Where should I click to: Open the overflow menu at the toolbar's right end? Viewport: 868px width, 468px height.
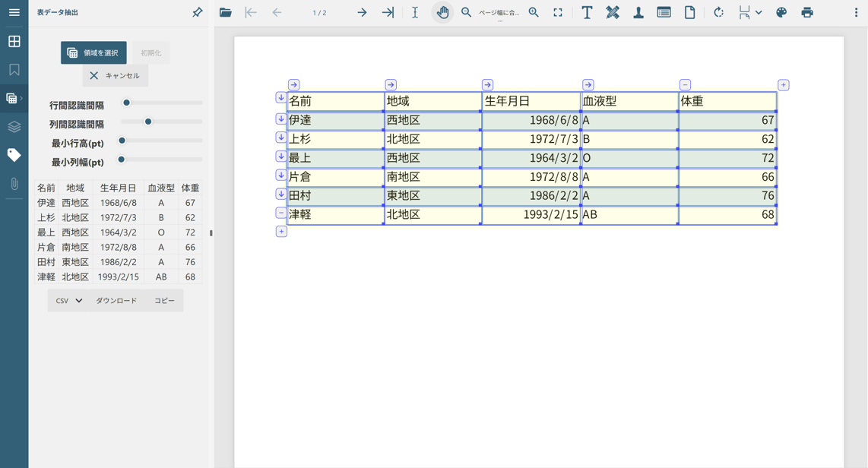[857, 12]
